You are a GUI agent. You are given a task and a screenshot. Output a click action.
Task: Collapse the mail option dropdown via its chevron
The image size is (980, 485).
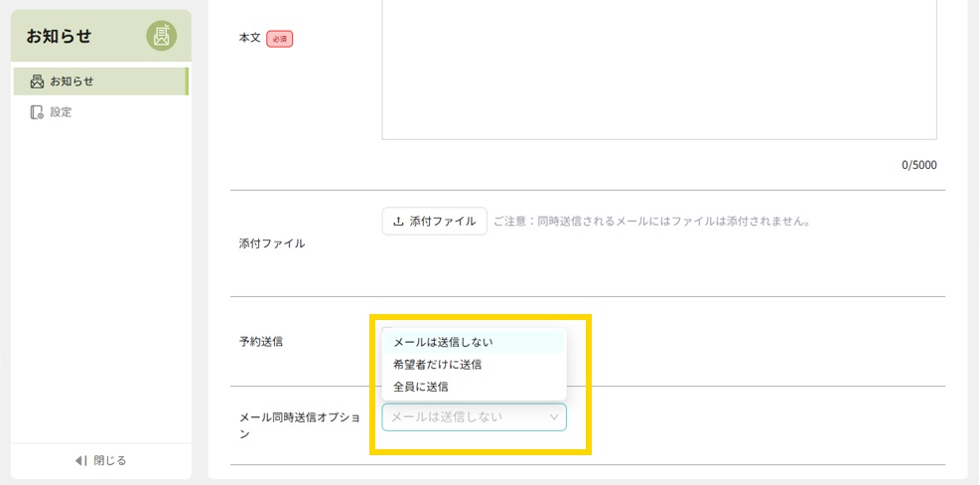click(554, 417)
